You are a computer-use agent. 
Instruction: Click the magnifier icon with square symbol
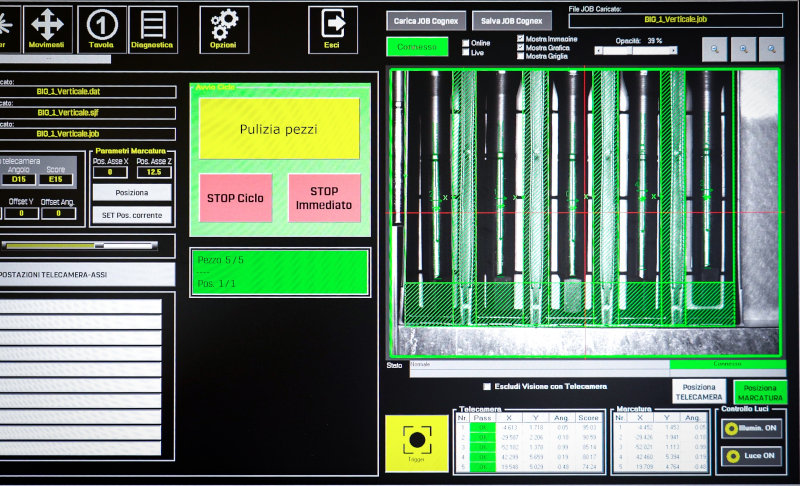[x=743, y=49]
